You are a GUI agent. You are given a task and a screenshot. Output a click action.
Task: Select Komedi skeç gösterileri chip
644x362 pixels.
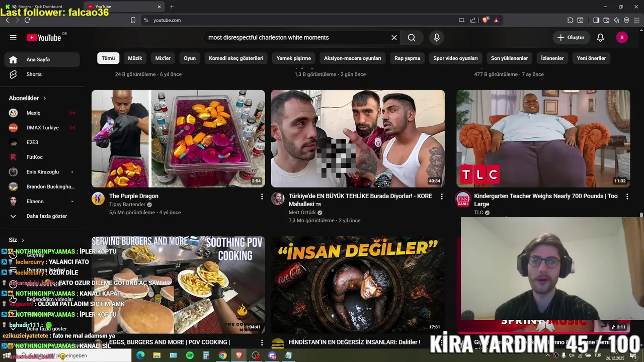[236, 58]
